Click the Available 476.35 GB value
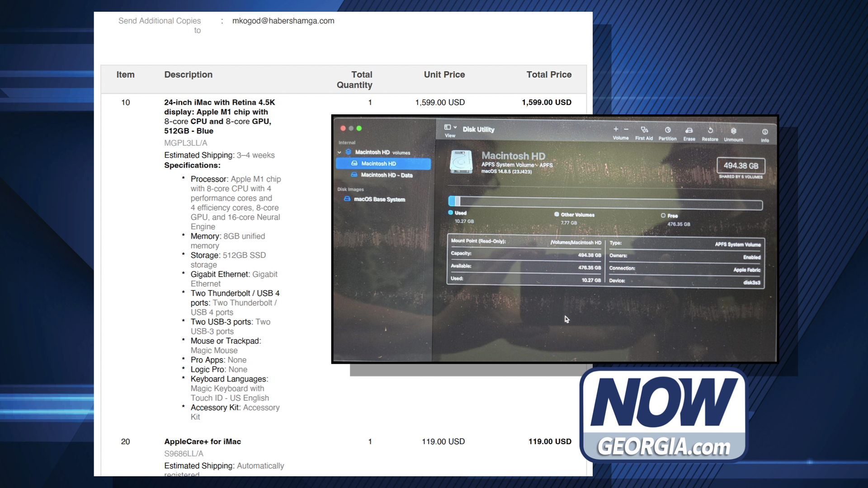This screenshot has width=868, height=488. tap(590, 267)
